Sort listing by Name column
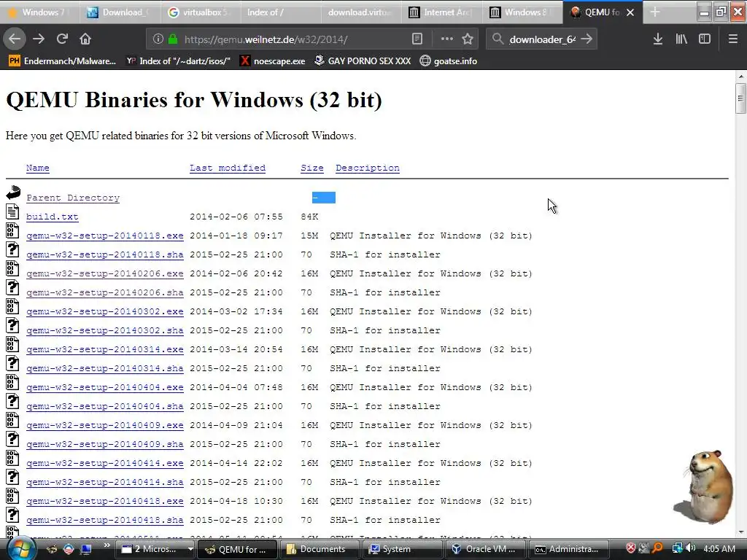This screenshot has width=747, height=560. point(38,168)
